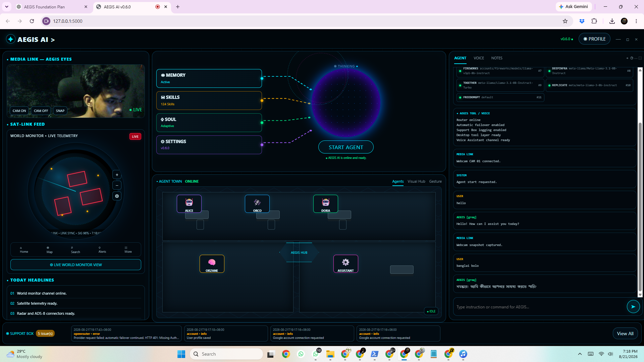Click the START AGENT button
Screen dimensions: 644x362
click(346, 147)
